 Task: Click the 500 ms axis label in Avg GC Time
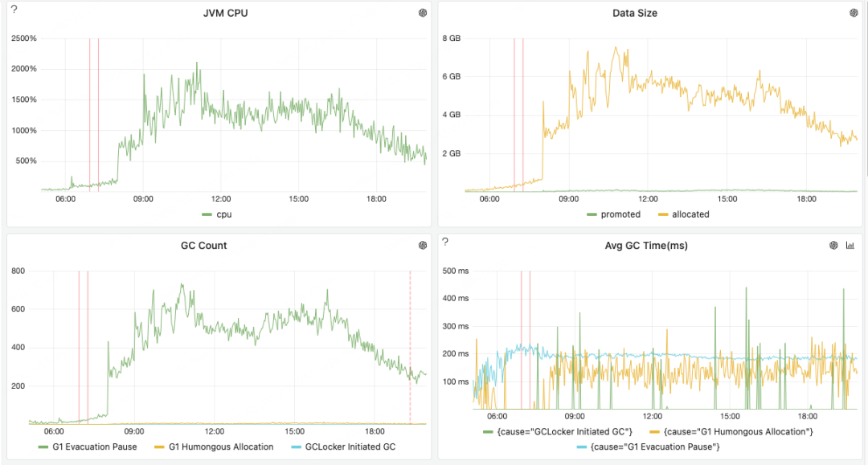tap(456, 271)
